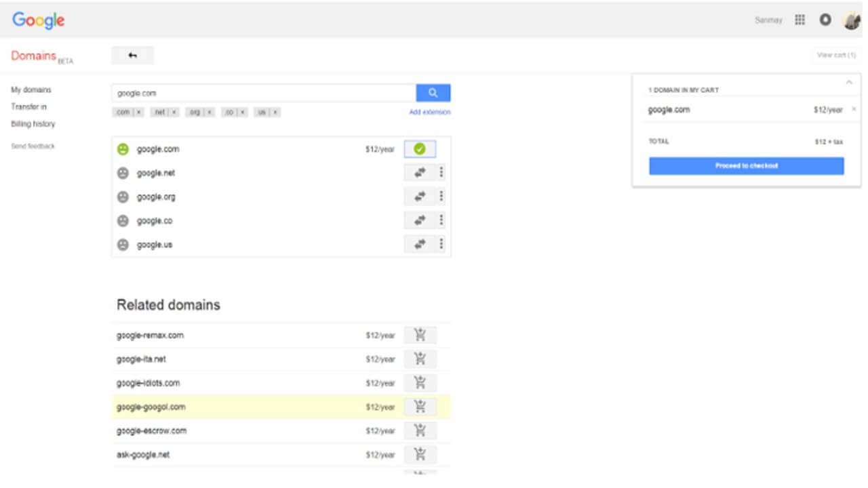This screenshot has height=488, width=868.
Task: Click ask-google.net domain name
Action: coord(143,454)
